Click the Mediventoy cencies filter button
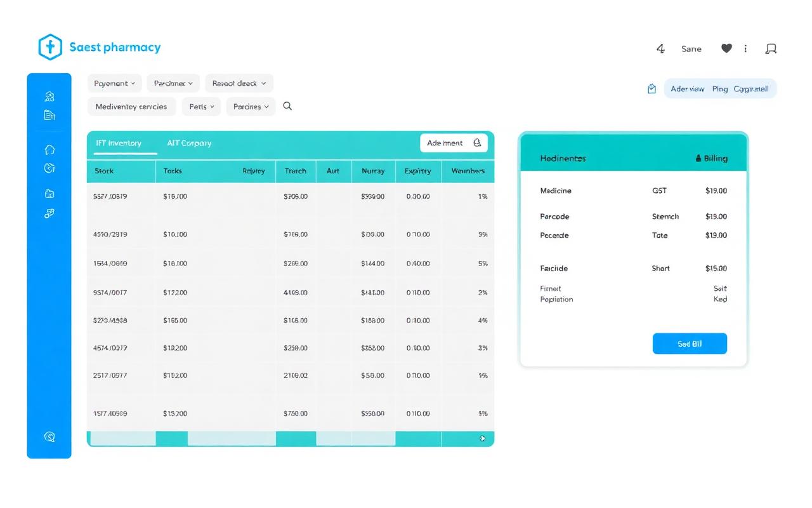 point(131,107)
